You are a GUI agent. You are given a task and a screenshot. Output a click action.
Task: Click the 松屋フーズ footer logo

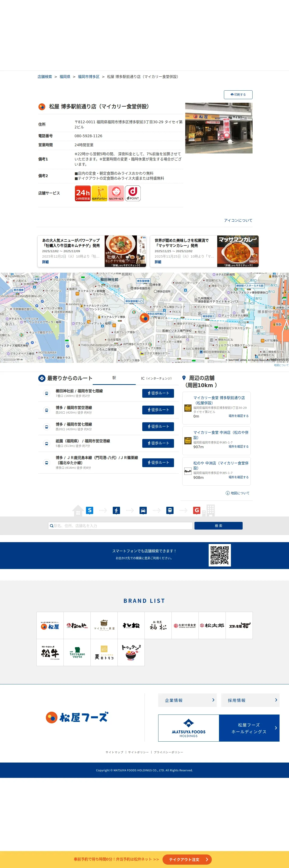(77, 717)
